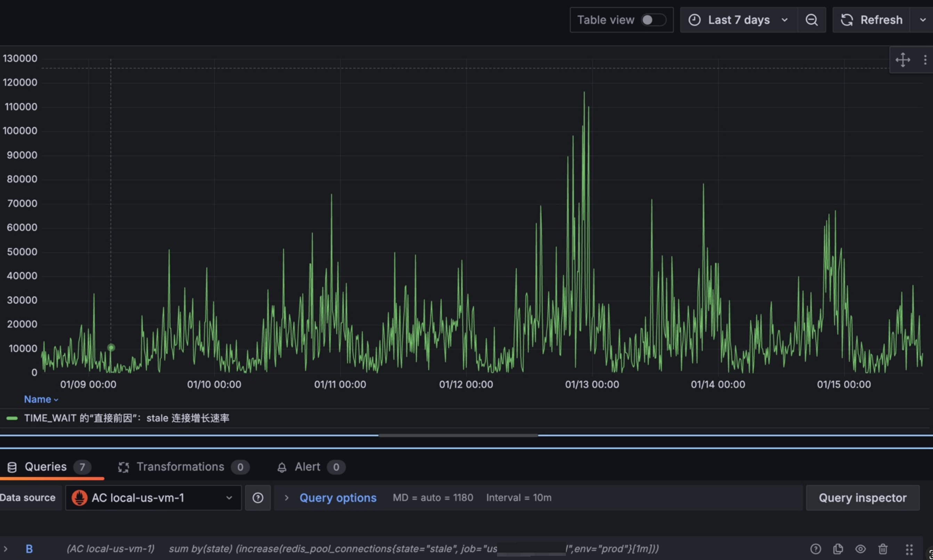The height and width of the screenshot is (560, 933).
Task: Click the data source help icon
Action: coord(258,498)
